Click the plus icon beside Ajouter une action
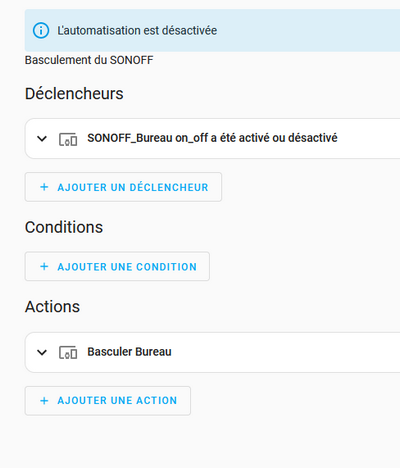Viewport: 400px width, 468px height. point(44,401)
